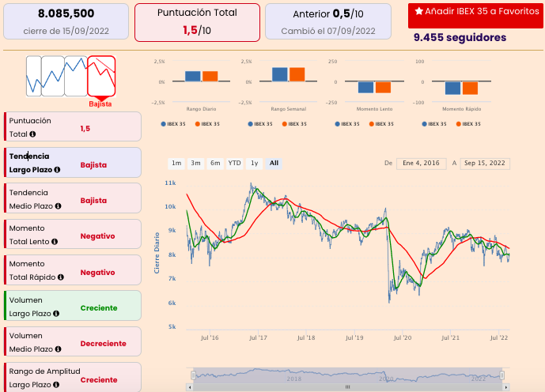This screenshot has height=392, width=545.
Task: Toggle orange IBEX 35 legend under Rango Diario
Action: coord(207,124)
